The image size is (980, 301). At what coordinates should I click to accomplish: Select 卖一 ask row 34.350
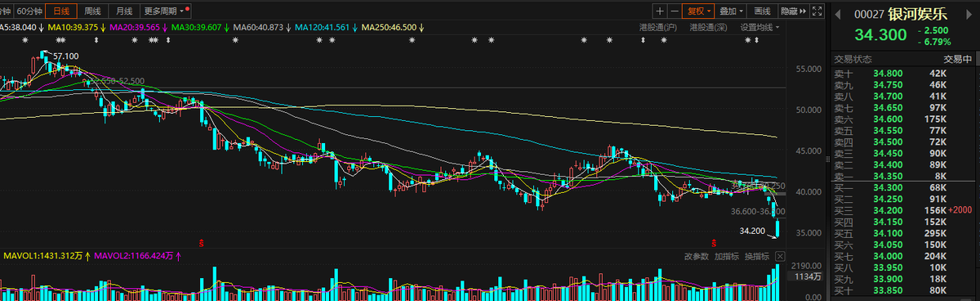point(902,177)
